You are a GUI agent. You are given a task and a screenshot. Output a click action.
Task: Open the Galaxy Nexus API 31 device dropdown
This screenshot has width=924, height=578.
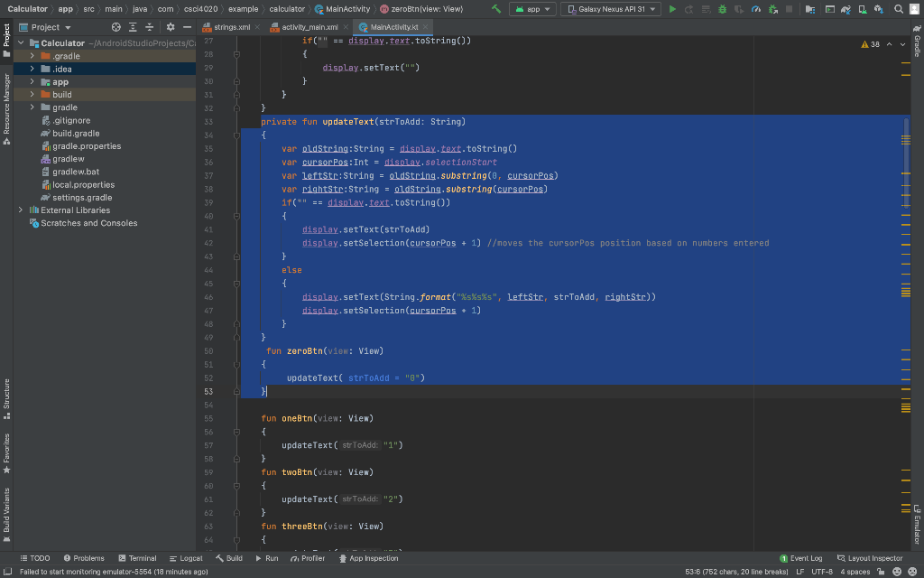click(611, 9)
